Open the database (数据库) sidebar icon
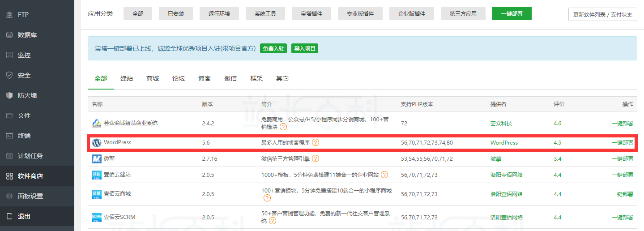The width and height of the screenshot is (644, 231). coord(9,35)
